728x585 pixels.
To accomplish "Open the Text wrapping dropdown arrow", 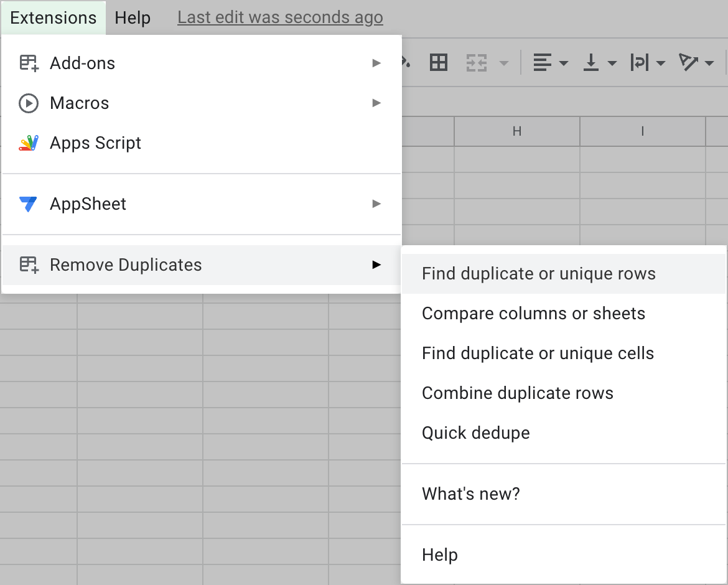I will pyautogui.click(x=661, y=62).
